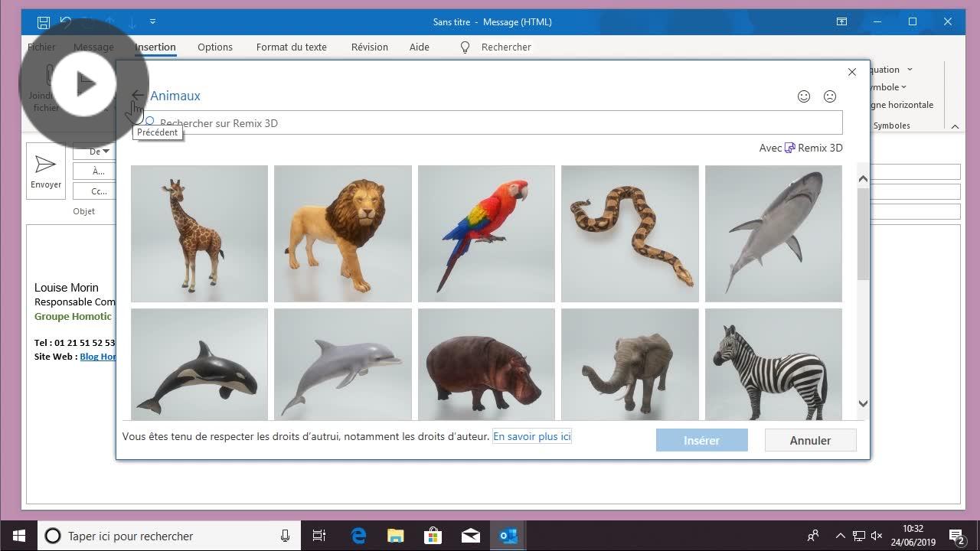Click the scroll down arrow of model list
Viewport: 980px width, 551px height.
[x=863, y=403]
